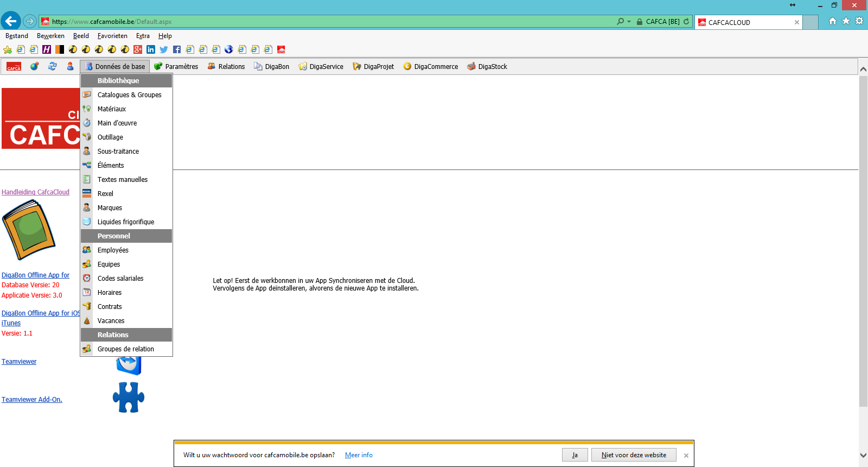This screenshot has height=467, width=868.
Task: Choose Liquides frigorifique menu entry
Action: point(126,222)
